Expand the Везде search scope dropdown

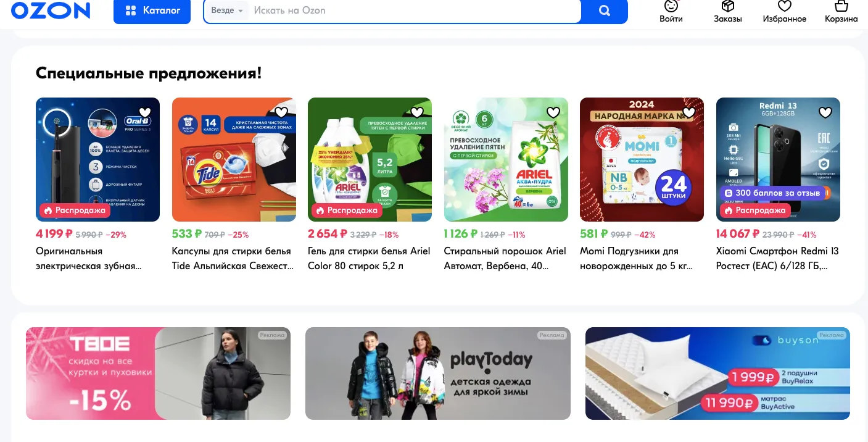coord(226,10)
